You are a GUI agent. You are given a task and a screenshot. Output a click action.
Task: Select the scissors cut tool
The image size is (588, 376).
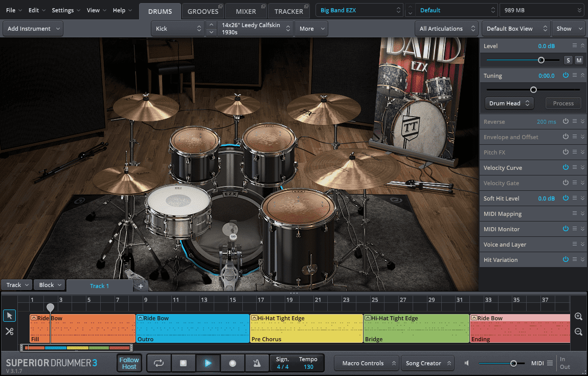(9, 331)
